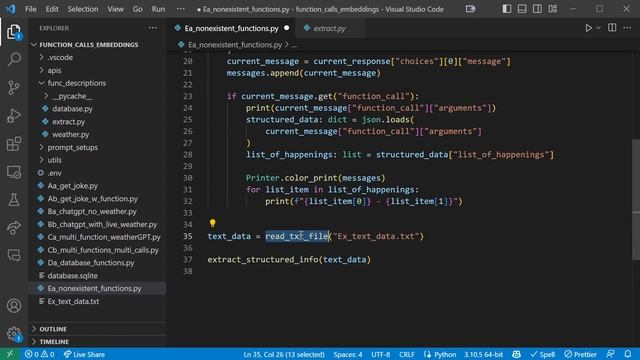Open the Manage gear icon
This screenshot has height=360, width=640.
(x=14, y=334)
